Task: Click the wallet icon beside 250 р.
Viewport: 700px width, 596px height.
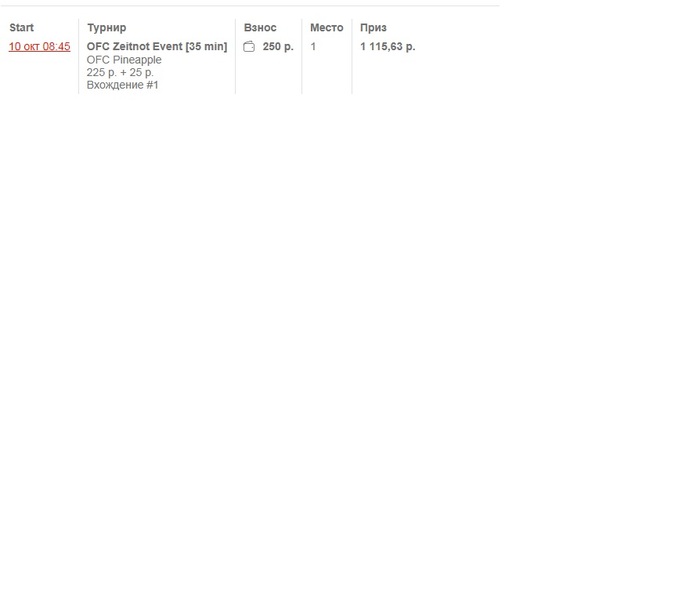Action: (x=249, y=46)
